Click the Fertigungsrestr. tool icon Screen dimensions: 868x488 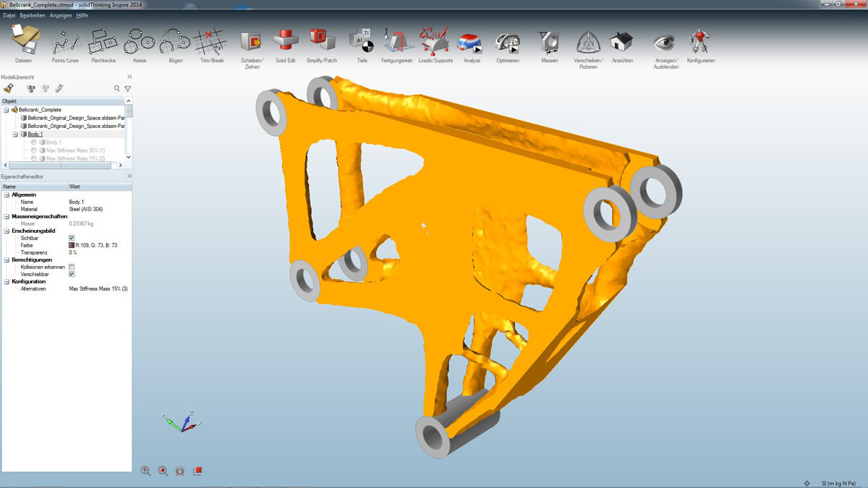click(x=397, y=42)
